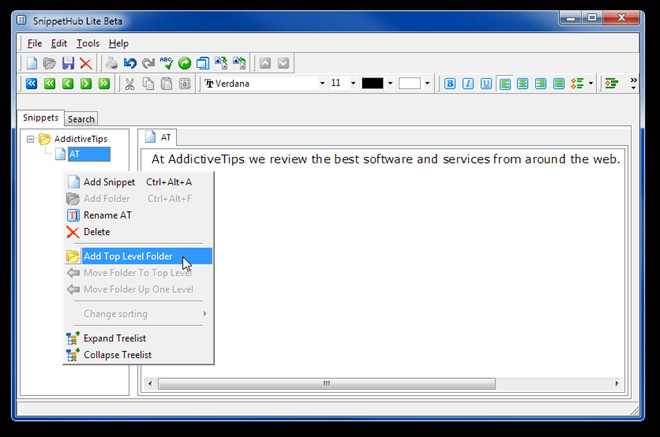Click the green double-left navigation icon

coord(50,83)
